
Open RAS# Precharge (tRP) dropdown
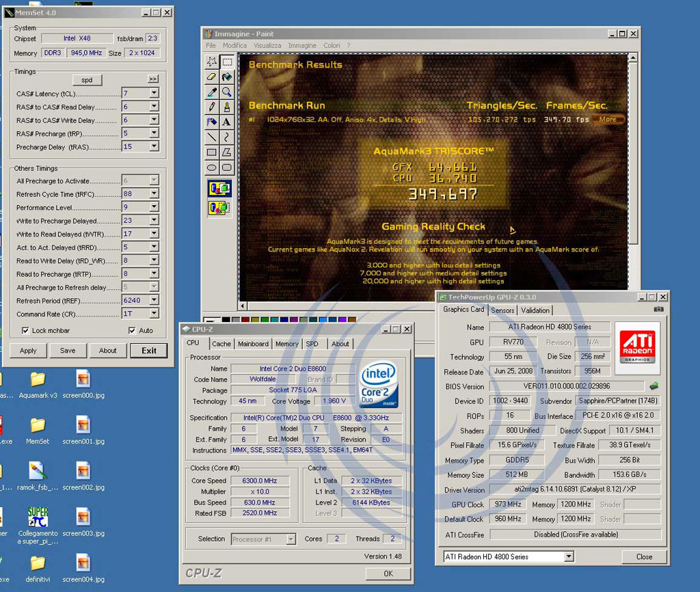[x=154, y=133]
